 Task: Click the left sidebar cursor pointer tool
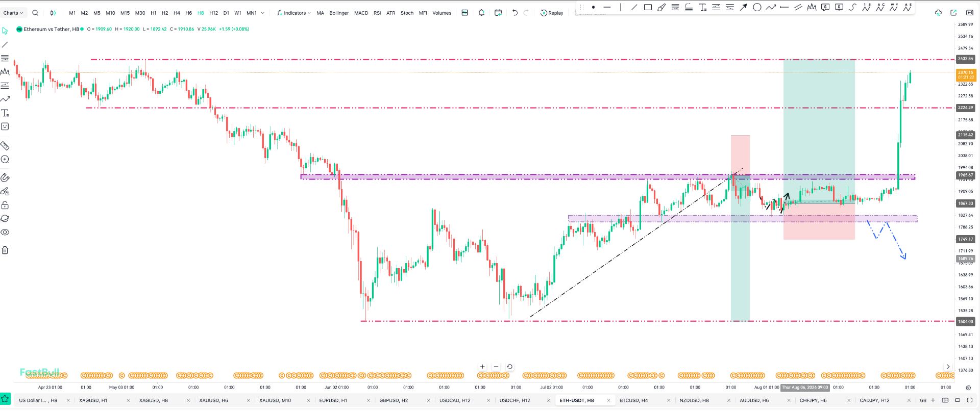point(5,31)
